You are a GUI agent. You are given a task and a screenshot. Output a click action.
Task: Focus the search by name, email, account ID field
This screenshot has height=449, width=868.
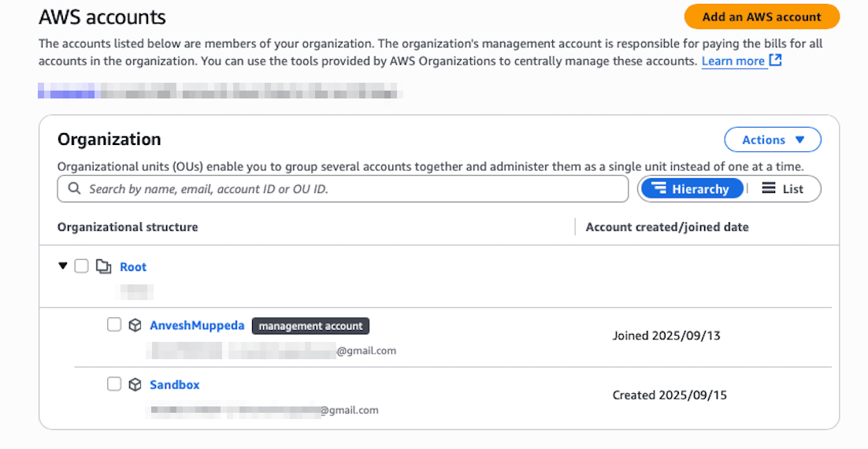coord(343,189)
